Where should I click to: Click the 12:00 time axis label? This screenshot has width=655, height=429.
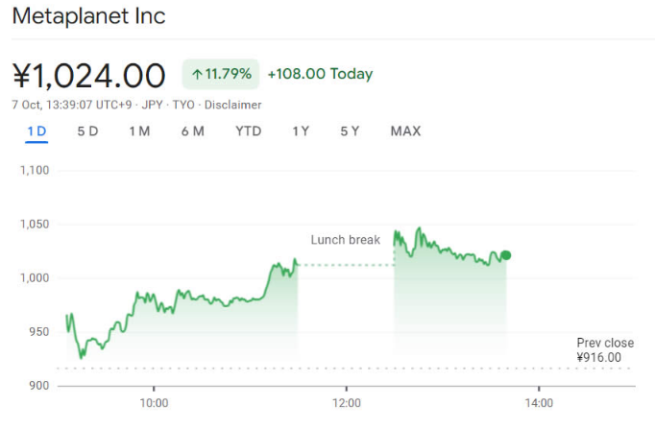coord(345,403)
